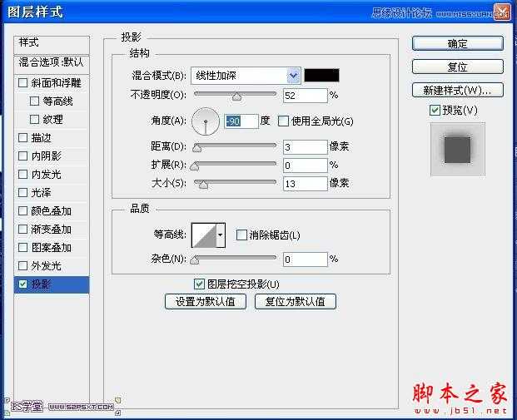Close the 图层样式 dialog
The height and width of the screenshot is (420, 517).
(x=501, y=13)
